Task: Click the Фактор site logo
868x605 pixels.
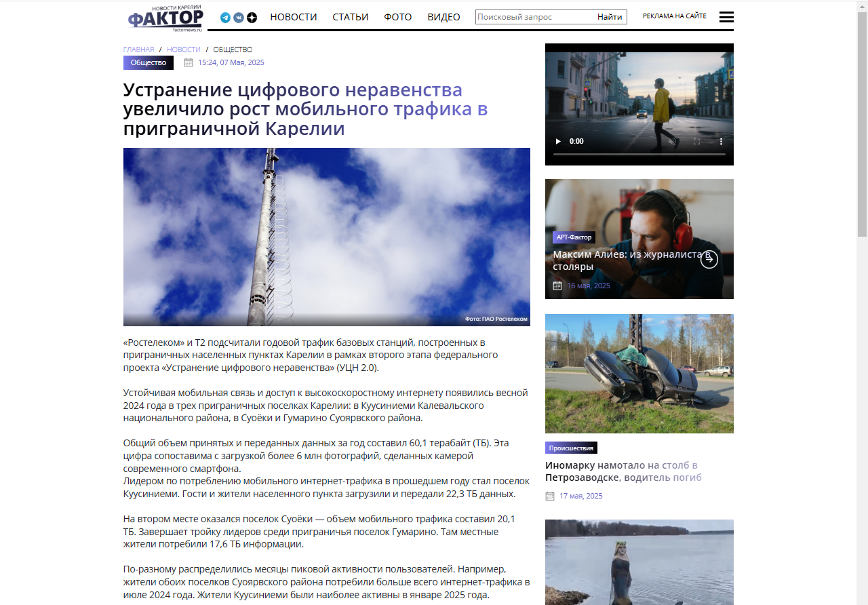Action: tap(165, 18)
